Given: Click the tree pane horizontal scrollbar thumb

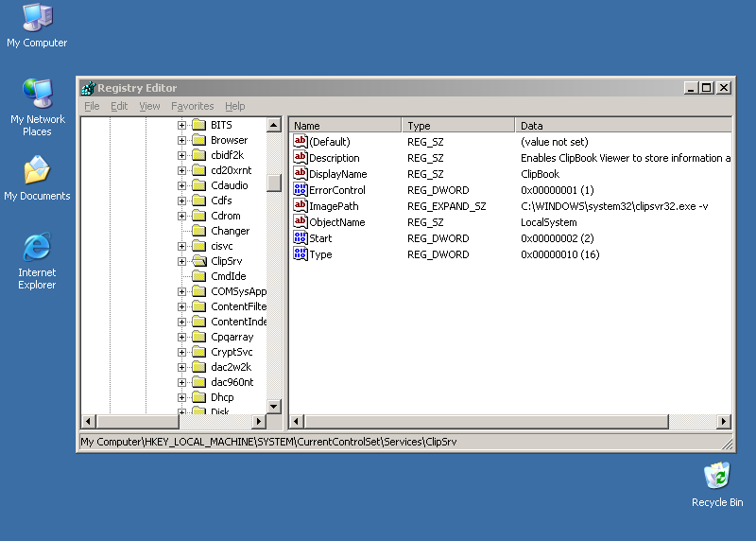Looking at the screenshot, I should click(x=137, y=421).
